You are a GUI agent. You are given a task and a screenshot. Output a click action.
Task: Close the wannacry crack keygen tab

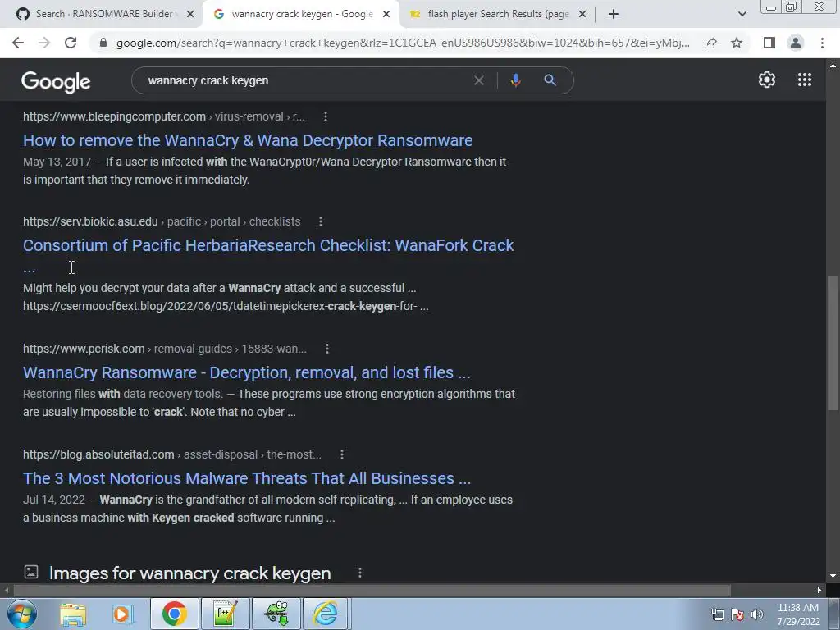[x=386, y=14]
